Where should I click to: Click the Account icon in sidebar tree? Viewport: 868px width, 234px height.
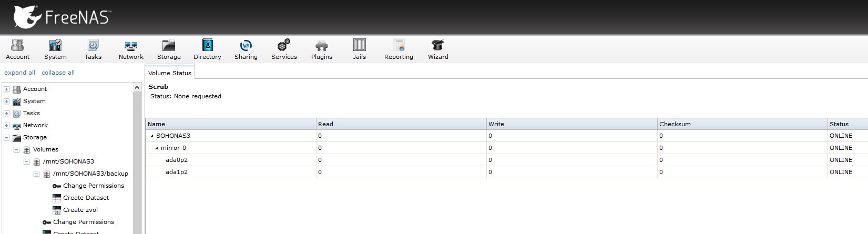pyautogui.click(x=17, y=89)
